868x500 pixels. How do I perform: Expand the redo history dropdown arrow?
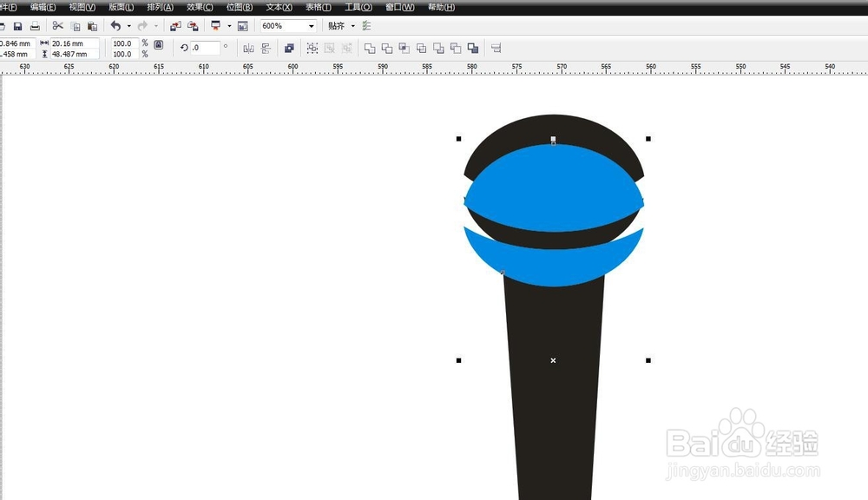pyautogui.click(x=155, y=26)
